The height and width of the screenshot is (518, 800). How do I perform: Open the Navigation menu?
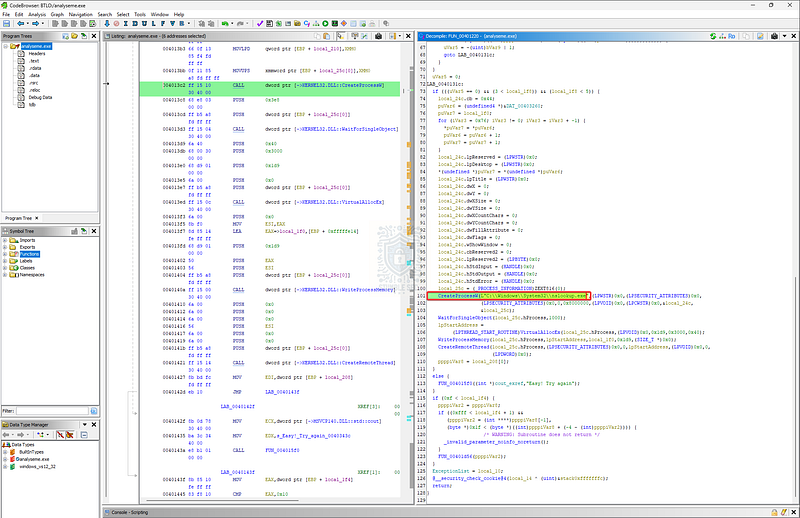coord(81,14)
